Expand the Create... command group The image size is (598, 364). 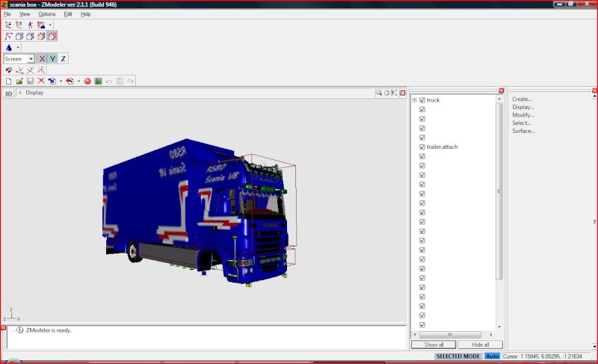tap(522, 99)
